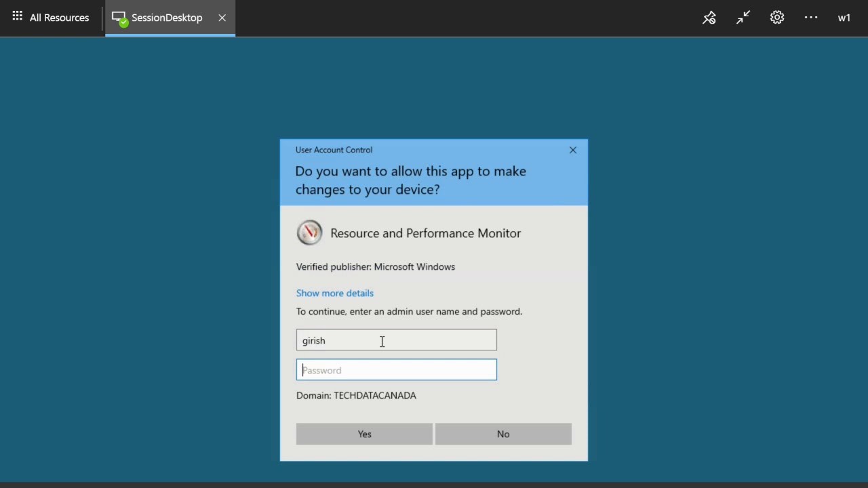Screen dimensions: 868x488
Task: Close the User Account Control dialog
Action: 573,150
